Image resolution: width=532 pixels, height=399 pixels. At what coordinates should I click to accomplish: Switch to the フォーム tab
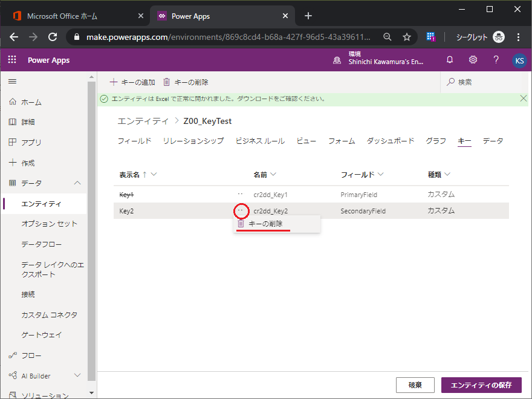pyautogui.click(x=342, y=141)
